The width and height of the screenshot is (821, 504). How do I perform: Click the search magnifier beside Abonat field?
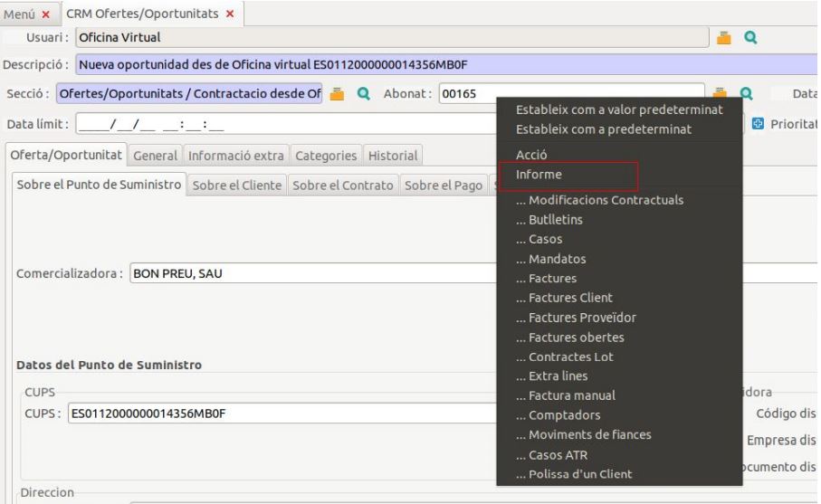[748, 93]
